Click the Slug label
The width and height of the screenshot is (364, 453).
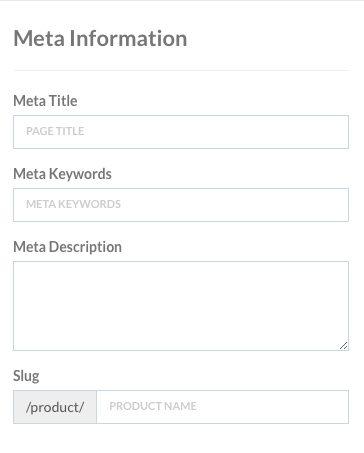click(26, 376)
